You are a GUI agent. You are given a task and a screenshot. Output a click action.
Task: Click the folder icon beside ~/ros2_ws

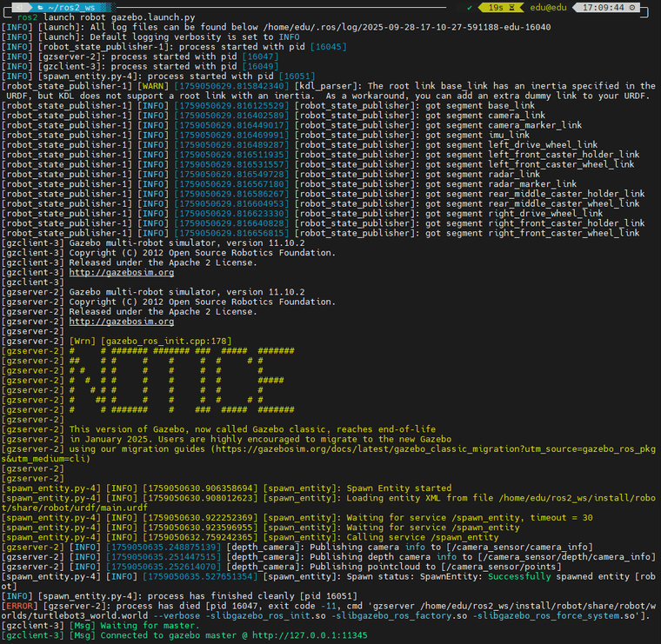pyautogui.click(x=39, y=6)
